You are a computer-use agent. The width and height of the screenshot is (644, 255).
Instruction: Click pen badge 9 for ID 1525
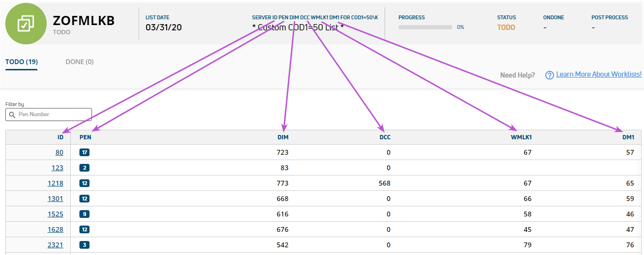85,214
